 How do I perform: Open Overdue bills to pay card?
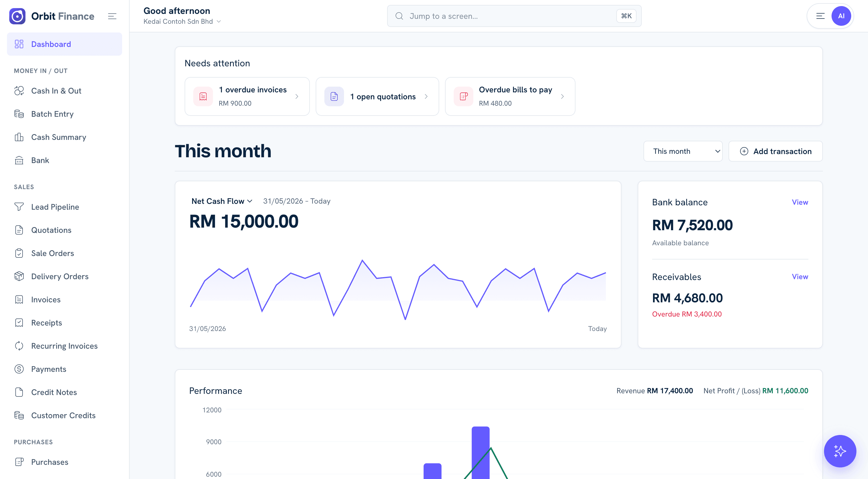[x=510, y=96]
